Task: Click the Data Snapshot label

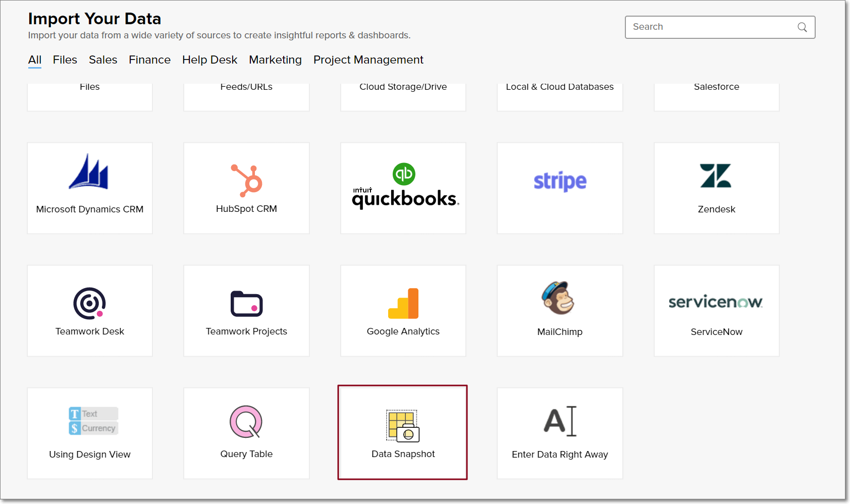Action: (403, 454)
